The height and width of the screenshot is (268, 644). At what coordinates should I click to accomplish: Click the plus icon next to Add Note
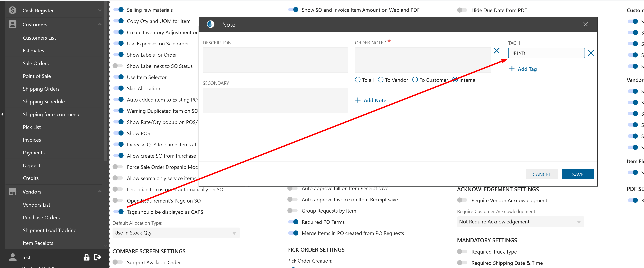pyautogui.click(x=358, y=100)
